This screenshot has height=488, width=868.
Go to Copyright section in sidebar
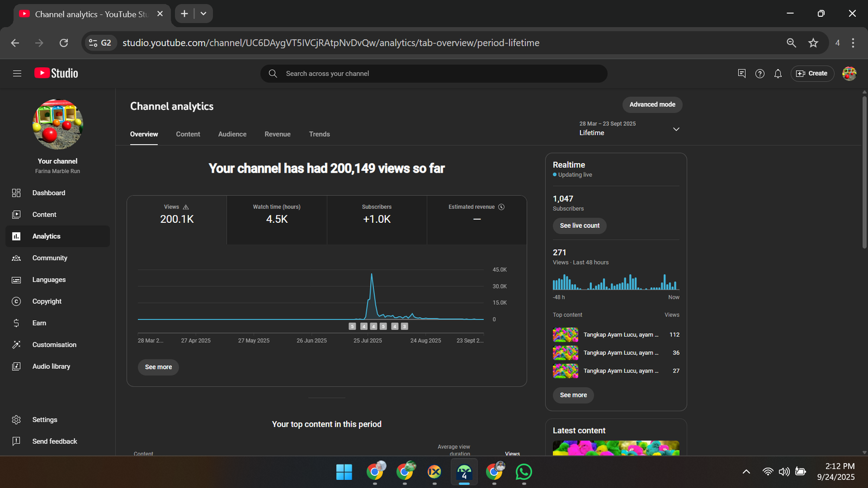(x=47, y=301)
